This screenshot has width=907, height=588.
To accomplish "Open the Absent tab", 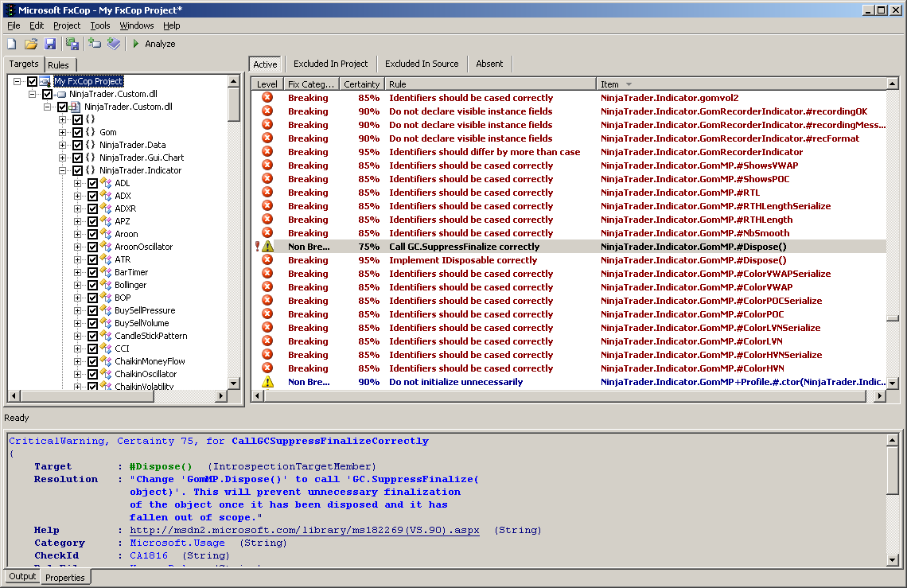I will click(489, 64).
